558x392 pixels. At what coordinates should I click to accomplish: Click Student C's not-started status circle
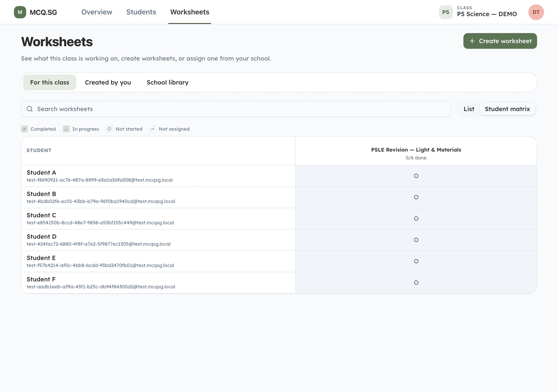[x=416, y=219]
